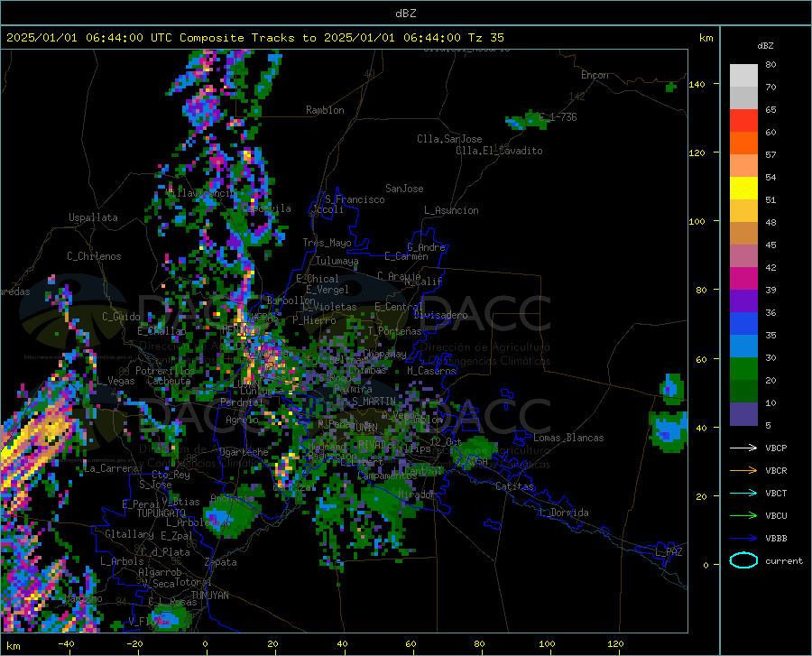
Task: Click the light gray 70-80 dBZ swatch
Action: (743, 76)
